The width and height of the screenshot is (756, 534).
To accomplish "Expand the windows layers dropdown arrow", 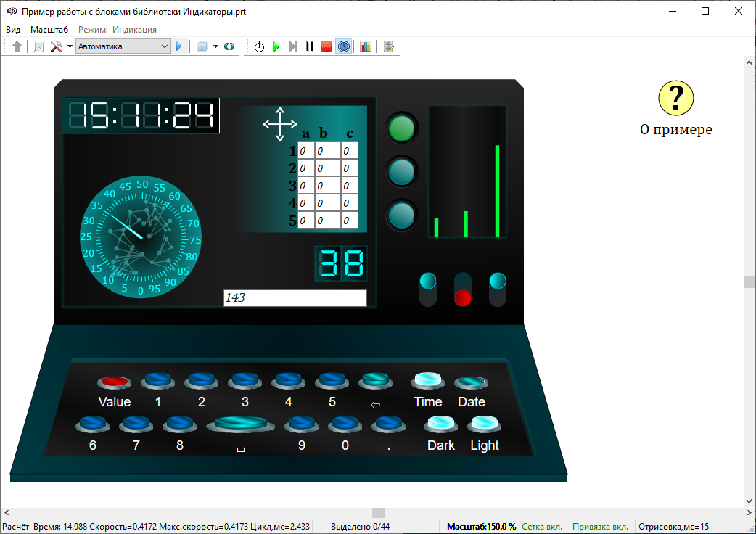I will click(215, 46).
